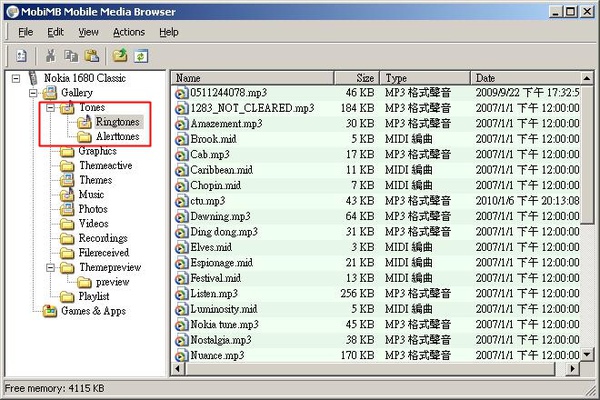Select file Ding dong.mp3
This screenshot has width=600, height=400.
(224, 232)
